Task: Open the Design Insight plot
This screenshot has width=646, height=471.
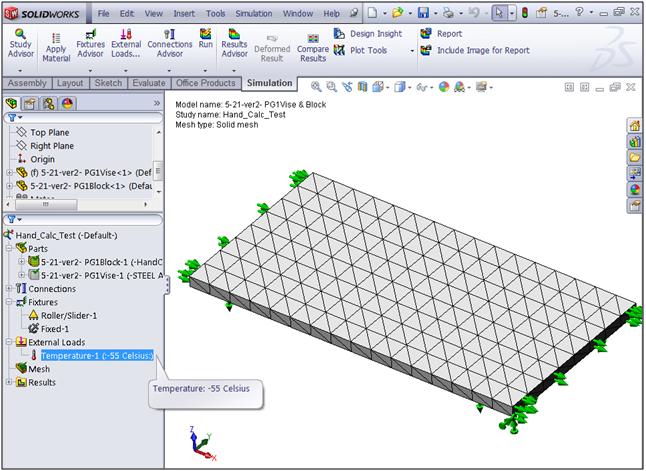Action: coord(368,34)
